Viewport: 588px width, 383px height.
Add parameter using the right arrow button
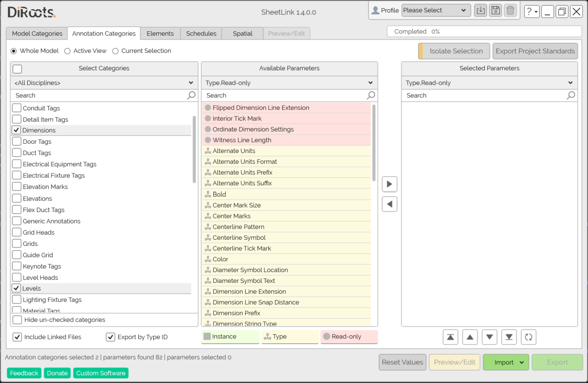coord(389,184)
